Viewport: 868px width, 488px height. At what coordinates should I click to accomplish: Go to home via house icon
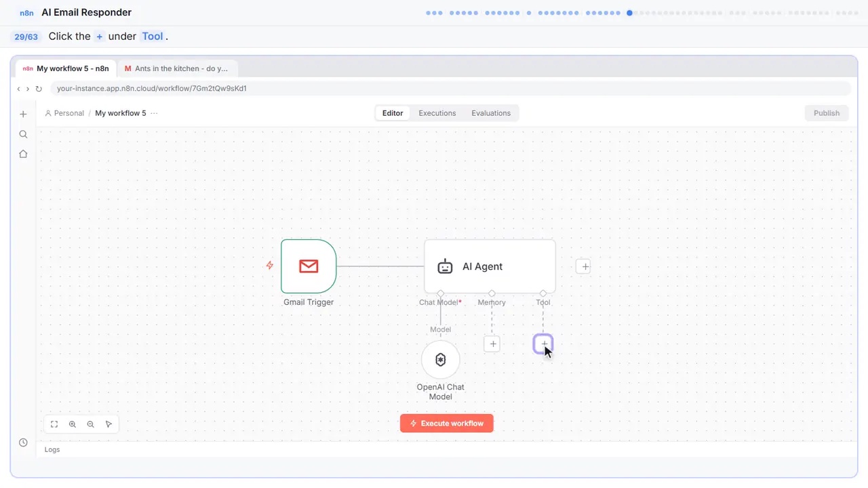coord(23,154)
